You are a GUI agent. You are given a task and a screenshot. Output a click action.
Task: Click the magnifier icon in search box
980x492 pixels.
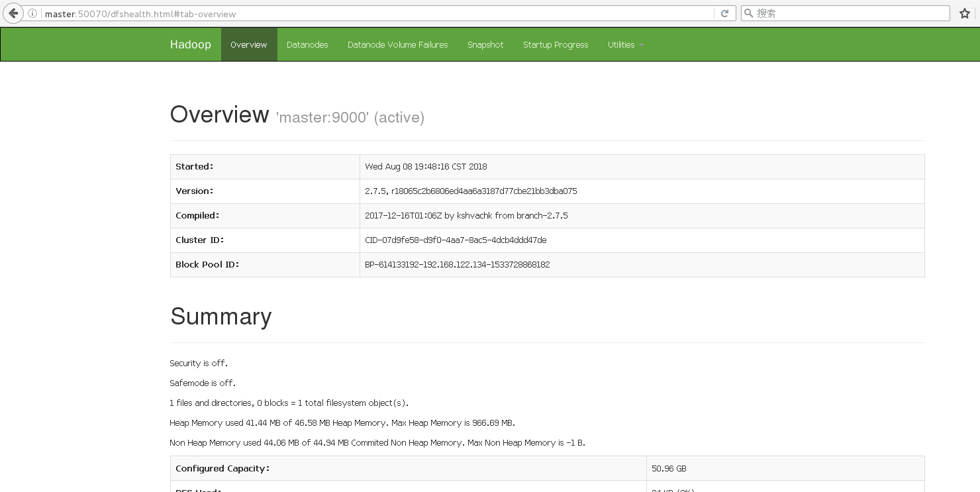coord(748,13)
